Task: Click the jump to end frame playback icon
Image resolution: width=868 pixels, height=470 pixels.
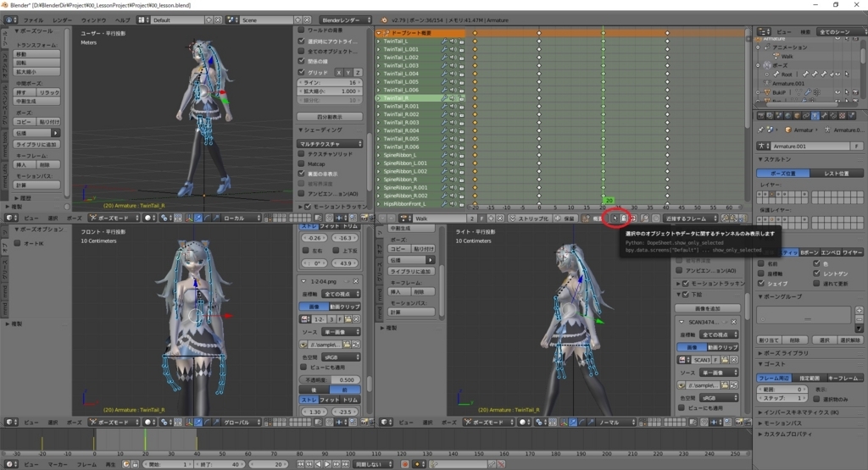Action: 345,464
